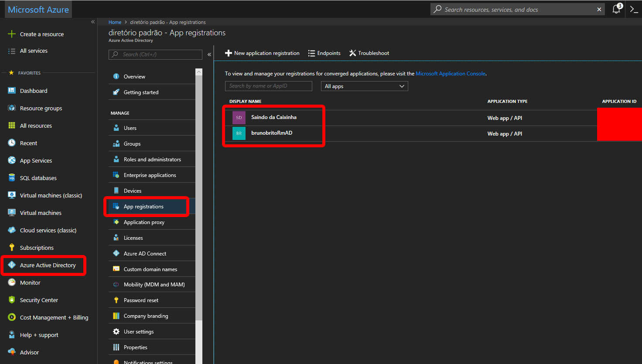Open Enterprise applications menu item
This screenshot has height=364, width=642.
pos(152,175)
